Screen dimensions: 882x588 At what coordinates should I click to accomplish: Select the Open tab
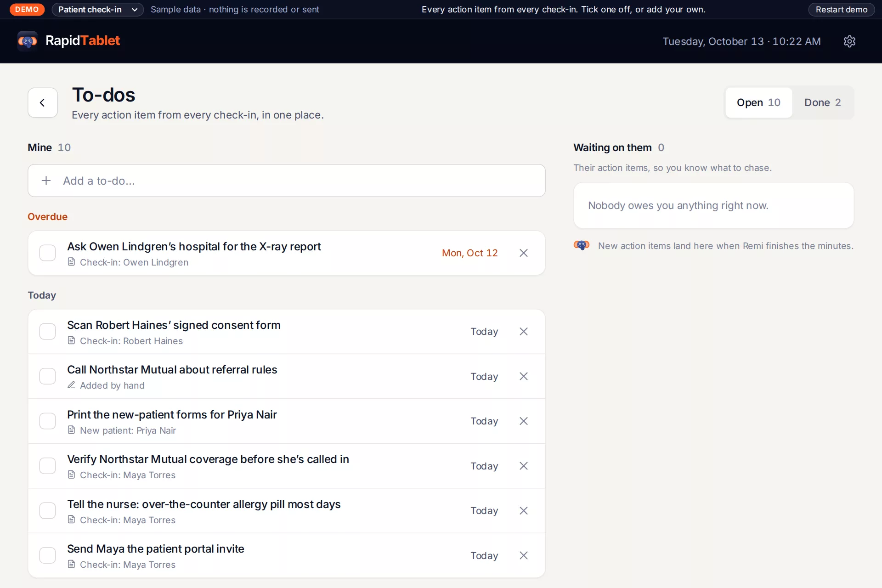(758, 102)
